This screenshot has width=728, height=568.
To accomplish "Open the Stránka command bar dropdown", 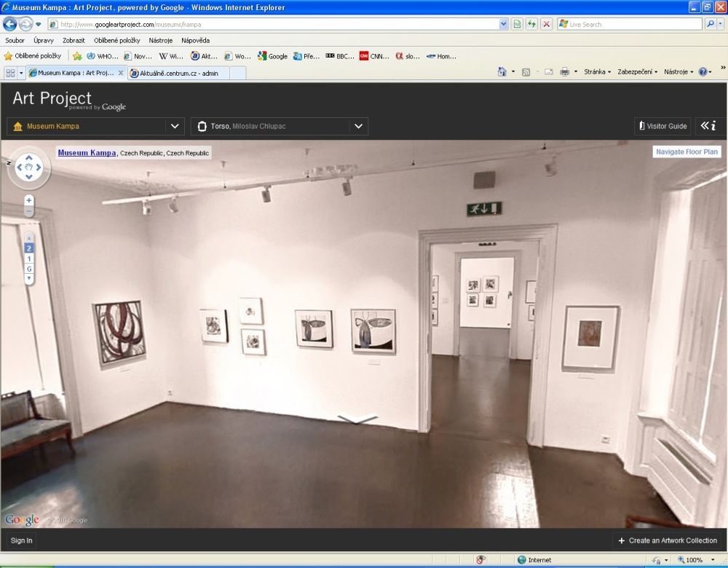I will (597, 71).
